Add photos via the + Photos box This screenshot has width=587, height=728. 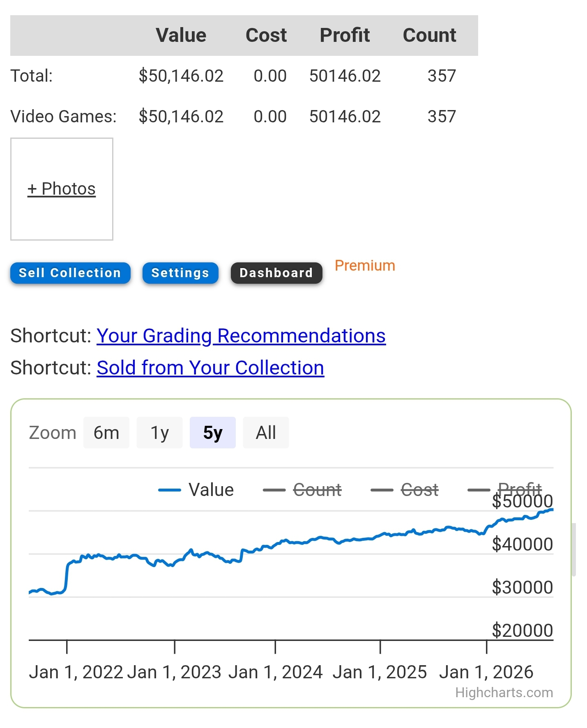(x=62, y=189)
